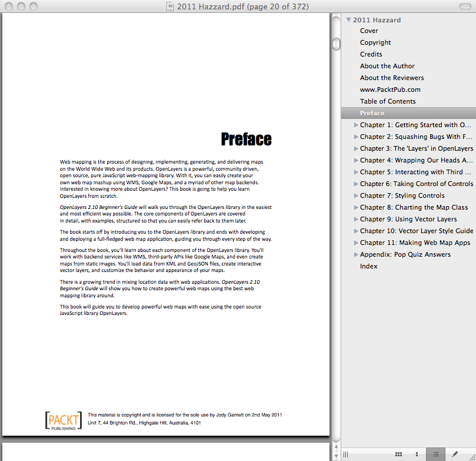Open Table of Contents entry
The height and width of the screenshot is (461, 476).
[388, 101]
